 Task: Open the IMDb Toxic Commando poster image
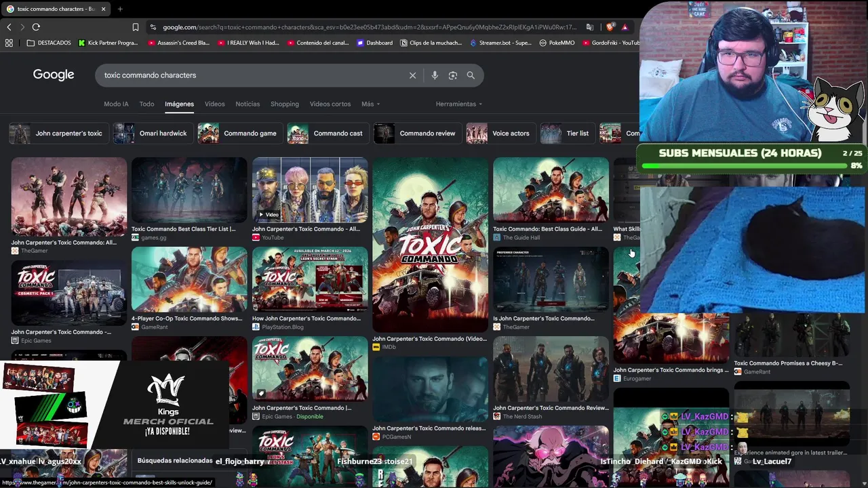(430, 245)
